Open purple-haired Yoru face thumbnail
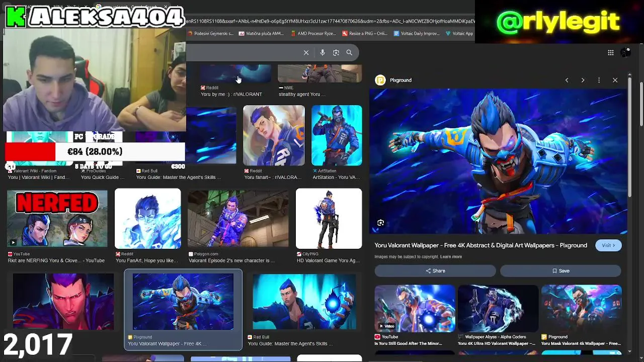644x362 pixels. pyautogui.click(x=63, y=302)
